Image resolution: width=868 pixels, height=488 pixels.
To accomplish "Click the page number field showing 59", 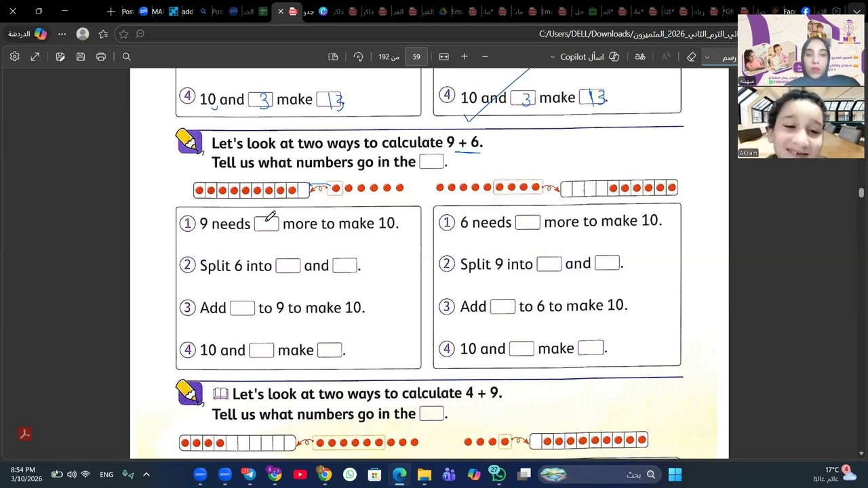I will click(x=416, y=57).
